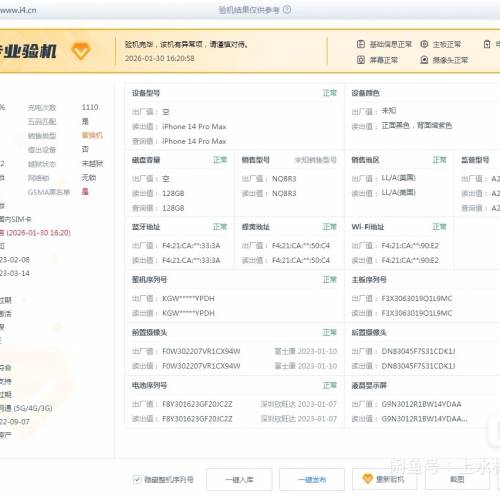Click the 整机序列号 出厂值 KGW*****YPDH
Viewport: 500px width, 500px height.
[188, 299]
